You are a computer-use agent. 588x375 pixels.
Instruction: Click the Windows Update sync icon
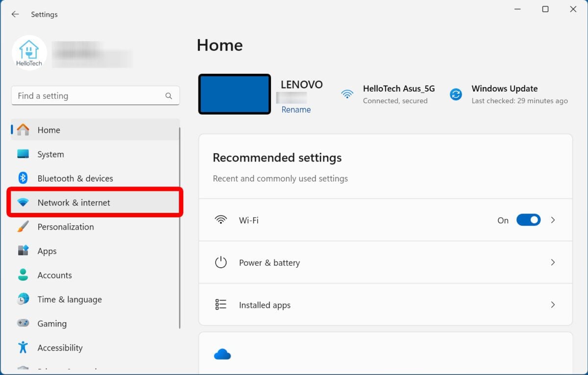[x=456, y=94]
